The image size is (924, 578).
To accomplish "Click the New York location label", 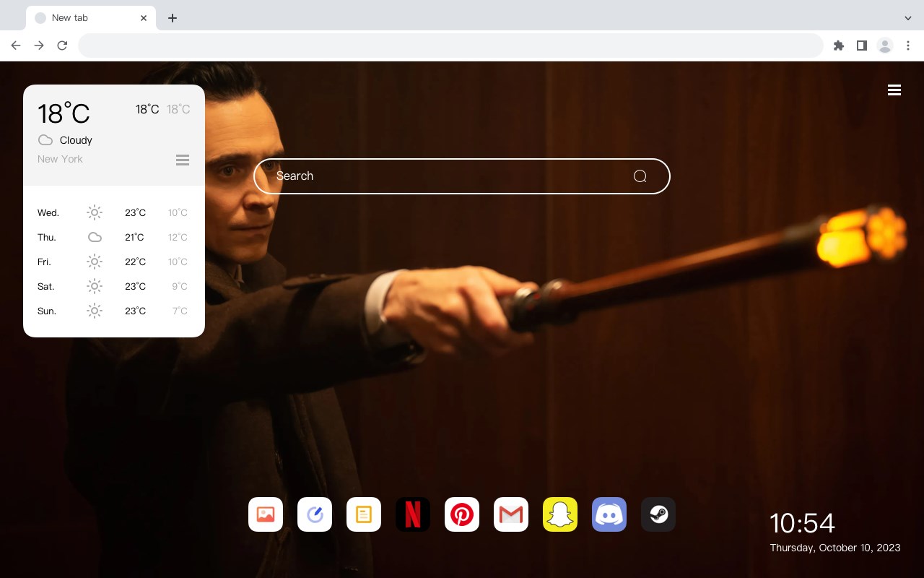I will [x=60, y=159].
